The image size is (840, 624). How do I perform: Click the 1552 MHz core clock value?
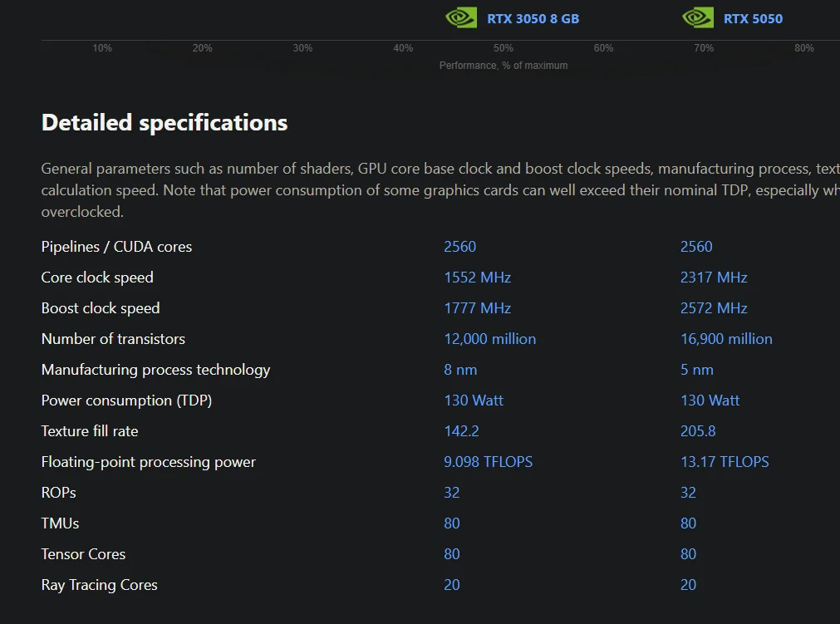[478, 278]
